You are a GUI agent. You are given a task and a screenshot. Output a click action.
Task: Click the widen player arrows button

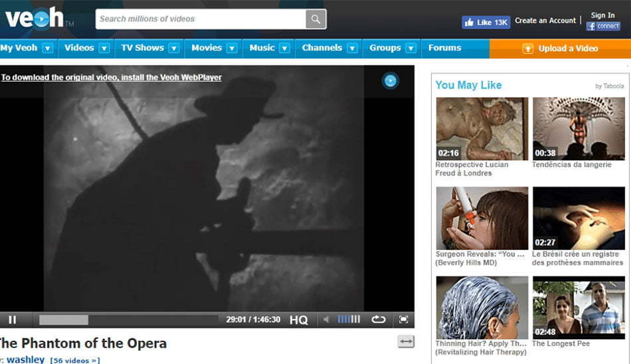coord(406,341)
